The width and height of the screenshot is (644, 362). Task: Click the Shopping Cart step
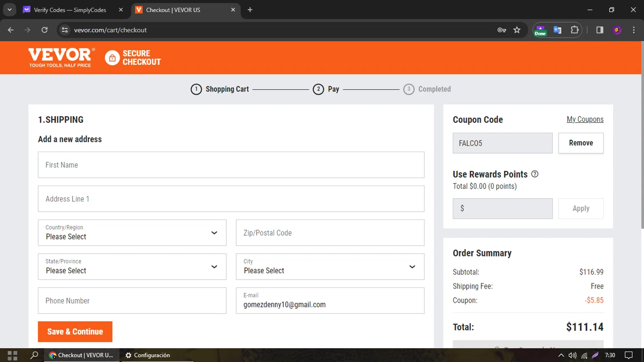[220, 89]
